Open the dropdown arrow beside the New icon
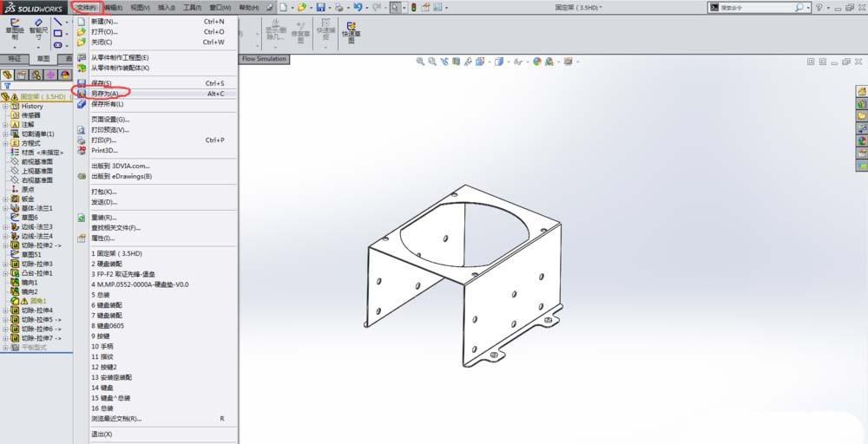Viewport: 868px width, 444px height. 293,8
